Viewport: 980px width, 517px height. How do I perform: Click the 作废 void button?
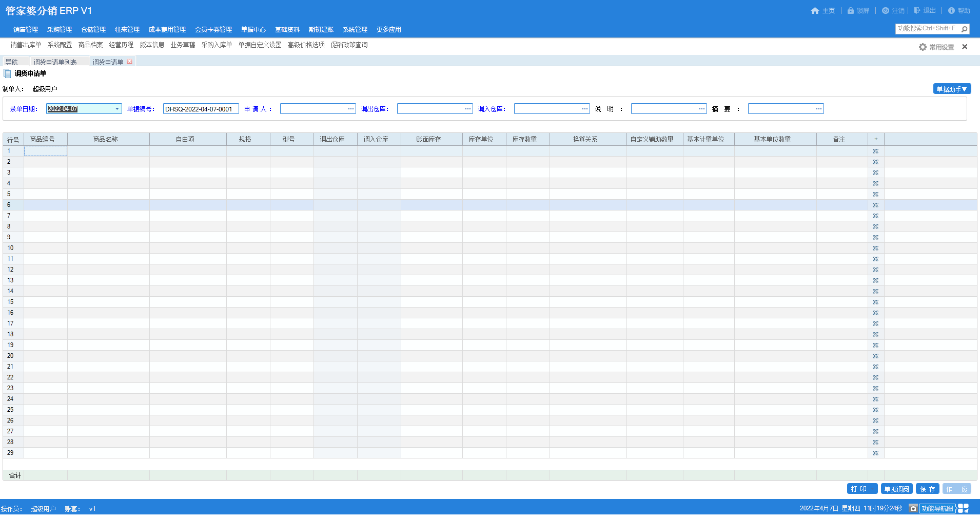pos(957,489)
